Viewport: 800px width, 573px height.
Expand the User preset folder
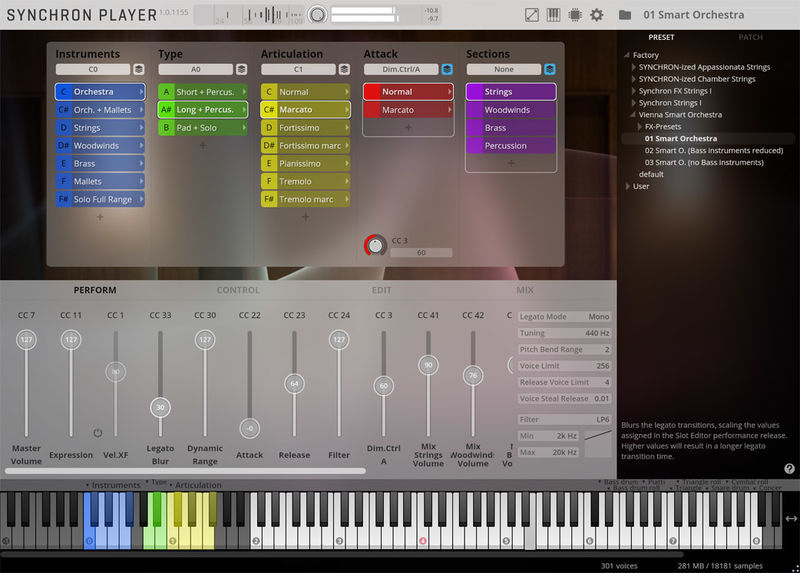(x=628, y=186)
